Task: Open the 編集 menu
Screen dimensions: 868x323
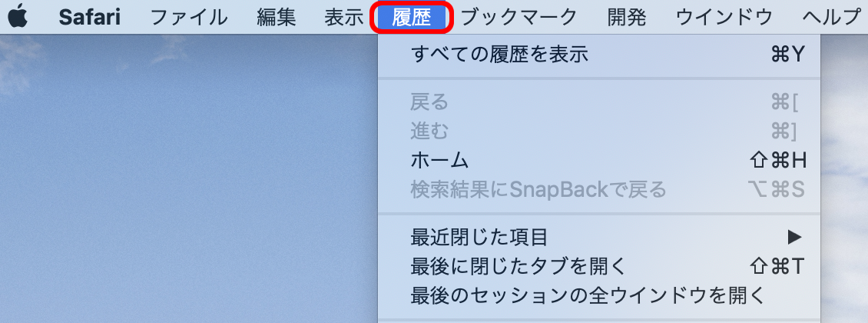Action: coord(277,17)
